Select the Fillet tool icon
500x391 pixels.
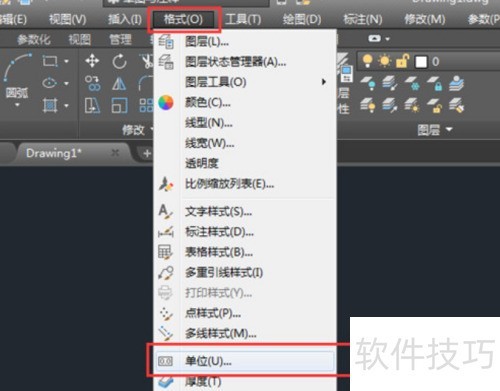click(x=146, y=83)
